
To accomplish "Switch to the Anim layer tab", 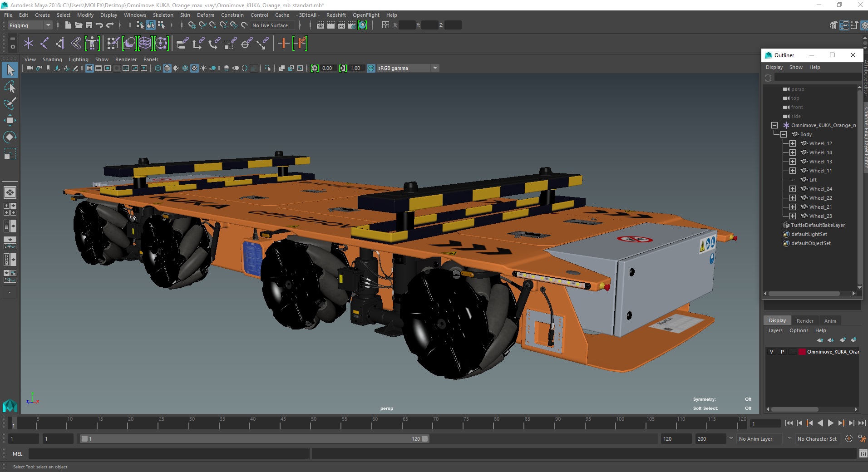I will pos(830,321).
